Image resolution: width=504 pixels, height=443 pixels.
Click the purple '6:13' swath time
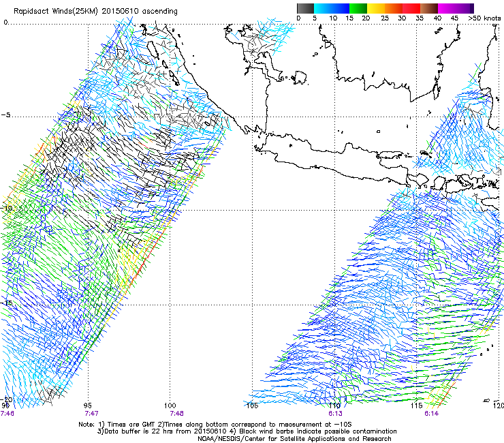click(335, 414)
